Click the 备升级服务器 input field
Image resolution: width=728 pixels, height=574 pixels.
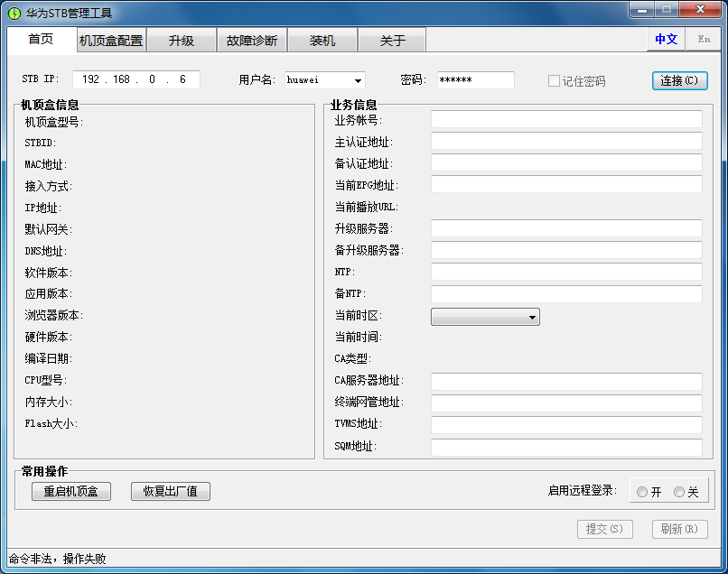pos(566,250)
